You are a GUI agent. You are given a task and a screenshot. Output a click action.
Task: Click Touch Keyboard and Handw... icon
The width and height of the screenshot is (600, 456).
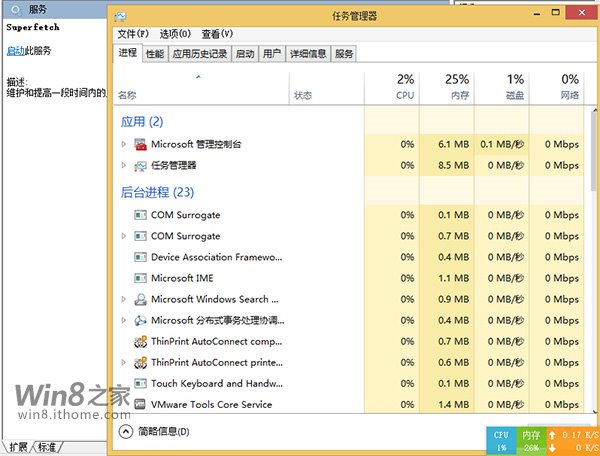click(140, 383)
